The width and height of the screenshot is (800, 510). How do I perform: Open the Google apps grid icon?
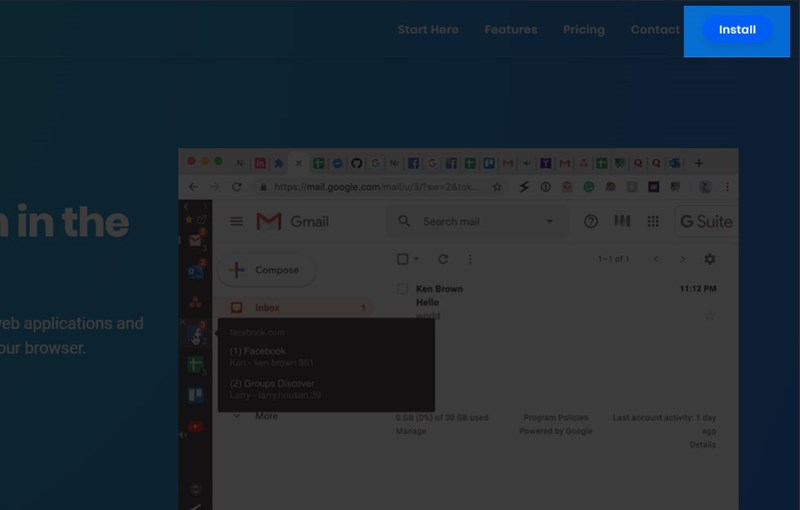pos(653,221)
